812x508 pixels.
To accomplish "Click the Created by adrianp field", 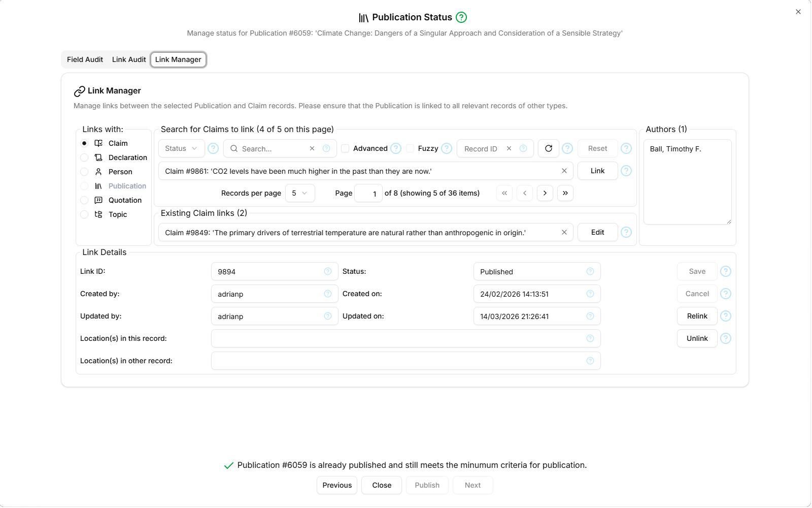I will (x=275, y=294).
